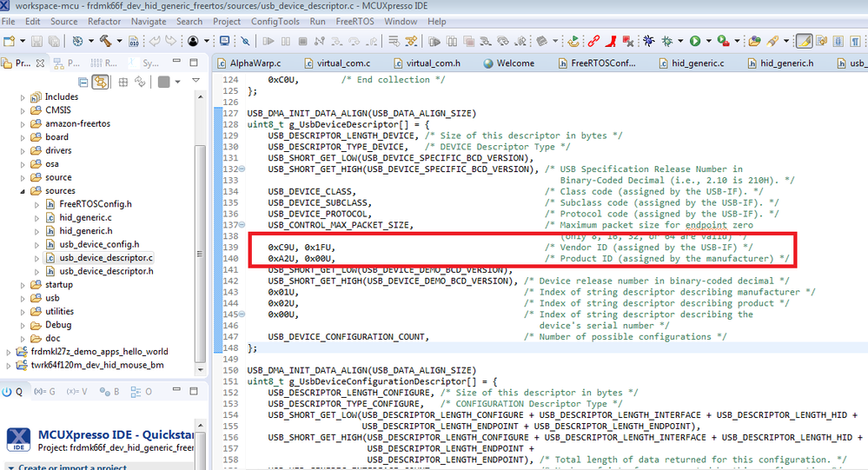Click the Save icon in toolbar
This screenshot has width=868, height=470.
click(36, 41)
